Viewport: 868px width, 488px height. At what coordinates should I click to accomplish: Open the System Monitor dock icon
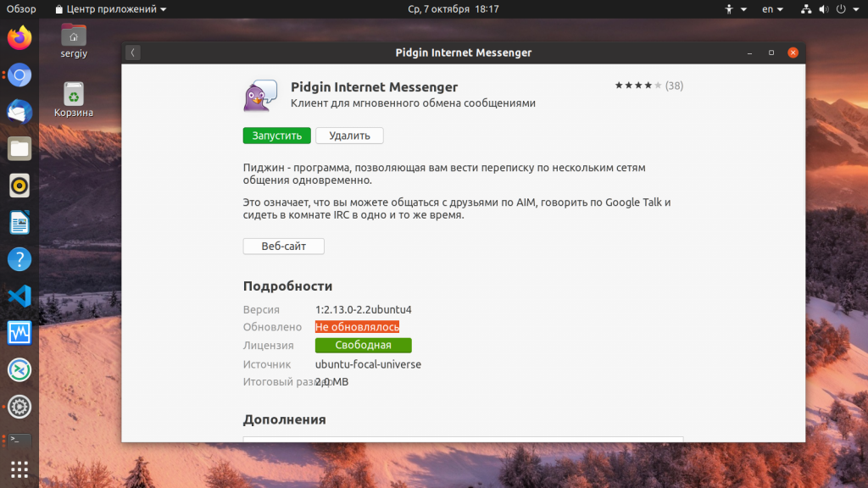click(19, 333)
